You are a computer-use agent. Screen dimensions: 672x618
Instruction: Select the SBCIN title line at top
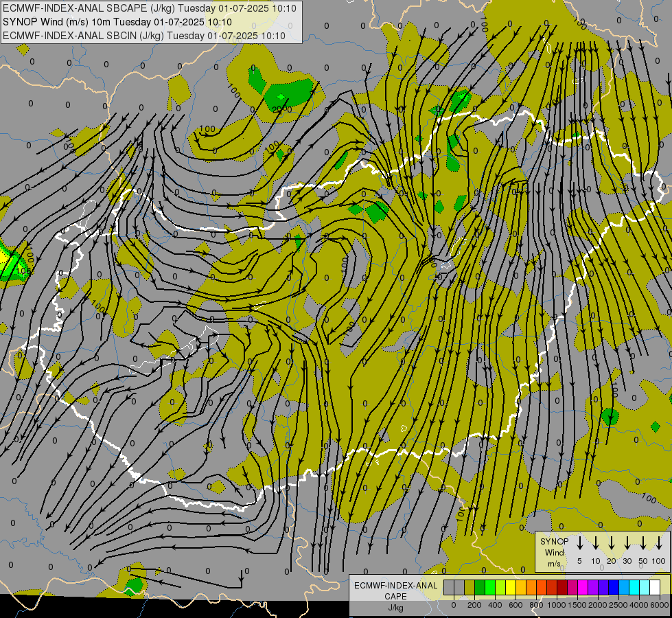(x=144, y=36)
